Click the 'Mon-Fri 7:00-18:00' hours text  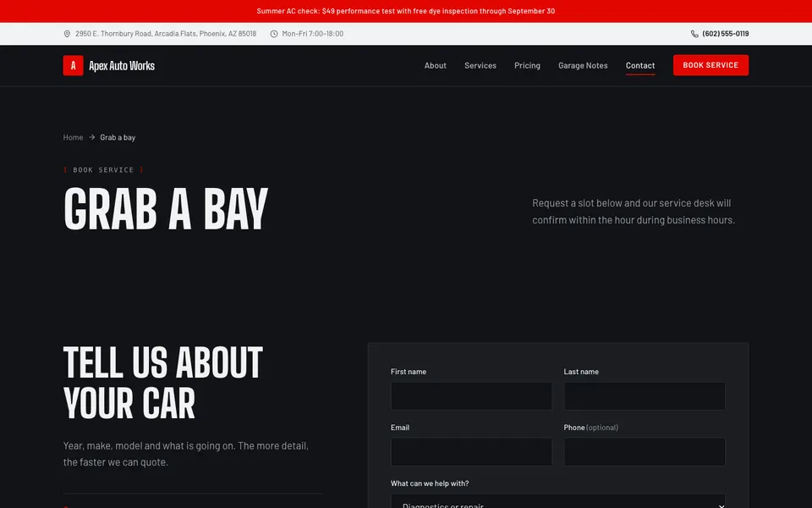click(312, 34)
